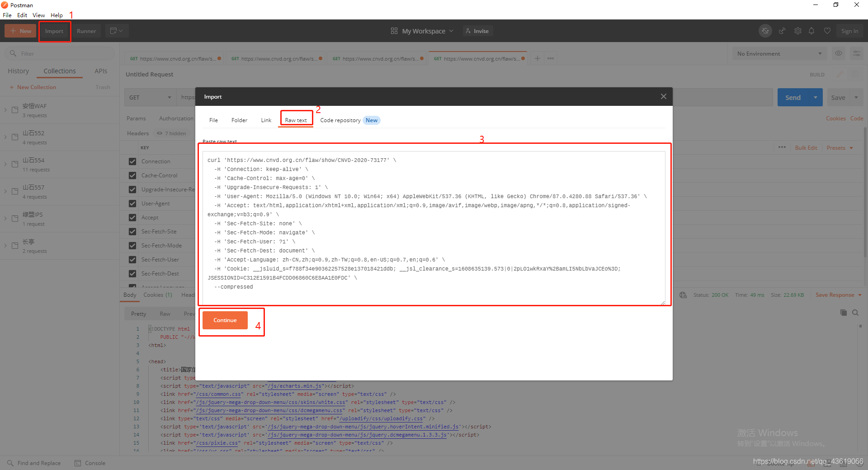Select the Folder tab in Import dialog

(239, 120)
